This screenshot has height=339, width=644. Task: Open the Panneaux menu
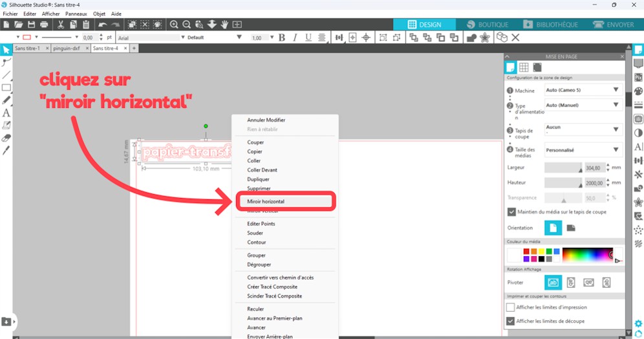[76, 14]
